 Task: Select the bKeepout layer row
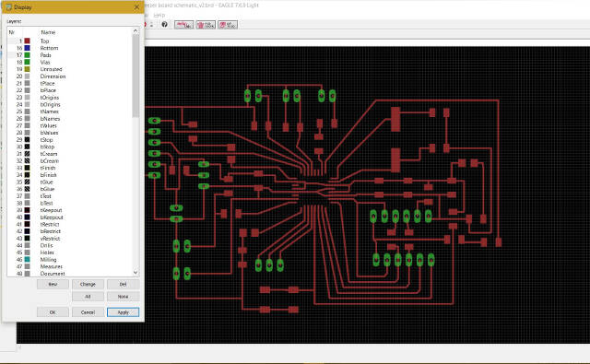click(x=70, y=217)
